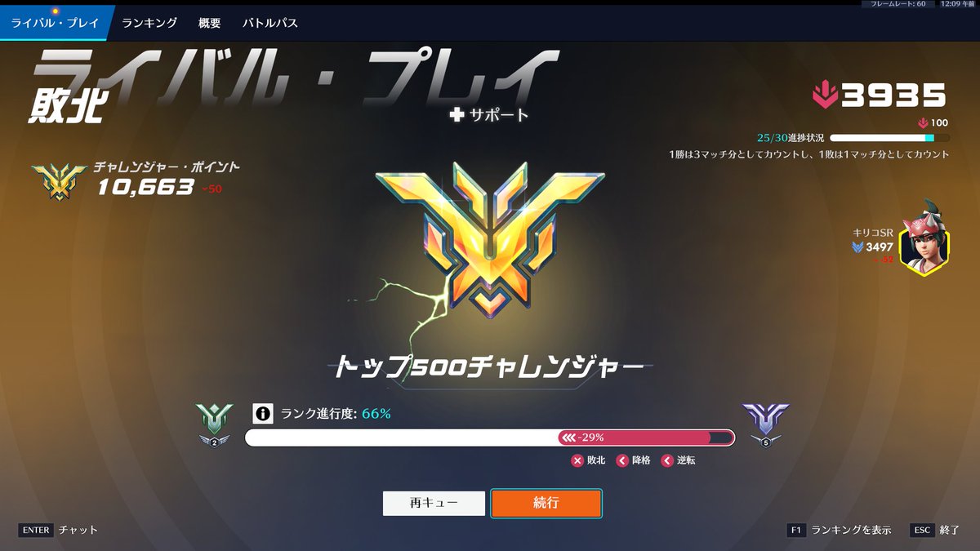Screen dimensions: 980x551
Task: Click the purple rank 5 badge
Action: pyautogui.click(x=766, y=424)
